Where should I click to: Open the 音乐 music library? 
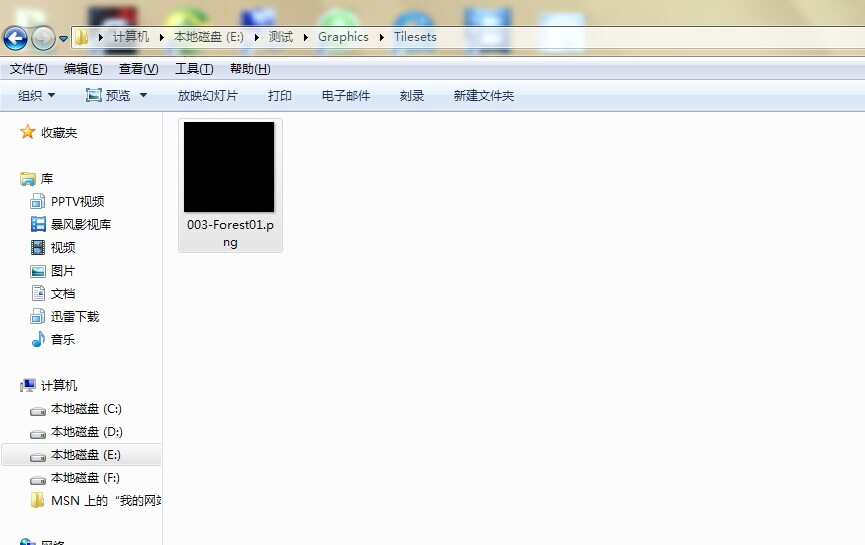tap(63, 340)
